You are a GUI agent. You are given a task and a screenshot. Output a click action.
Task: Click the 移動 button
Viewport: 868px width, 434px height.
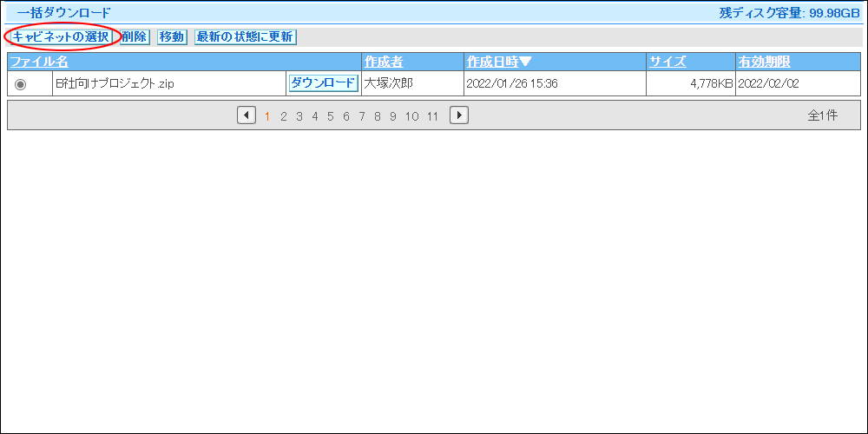pyautogui.click(x=172, y=37)
